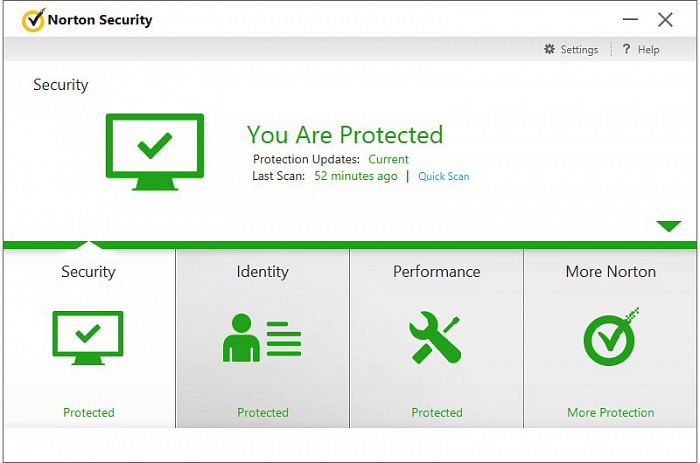Click the Help question mark icon

[626, 50]
